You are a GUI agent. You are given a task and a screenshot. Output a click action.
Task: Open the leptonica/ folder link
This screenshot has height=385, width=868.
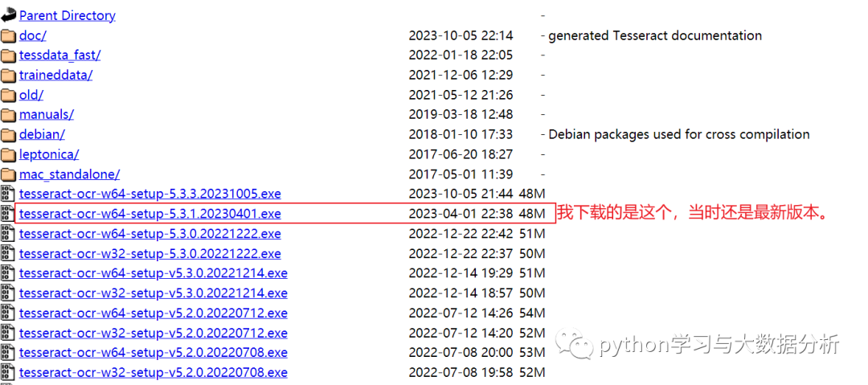pos(49,154)
